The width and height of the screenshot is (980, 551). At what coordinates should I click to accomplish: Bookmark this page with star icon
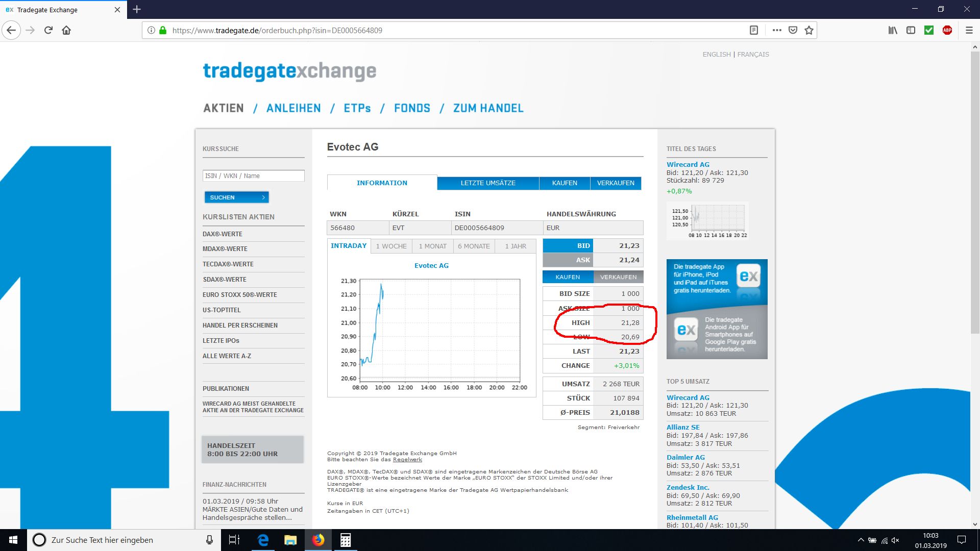[809, 30]
